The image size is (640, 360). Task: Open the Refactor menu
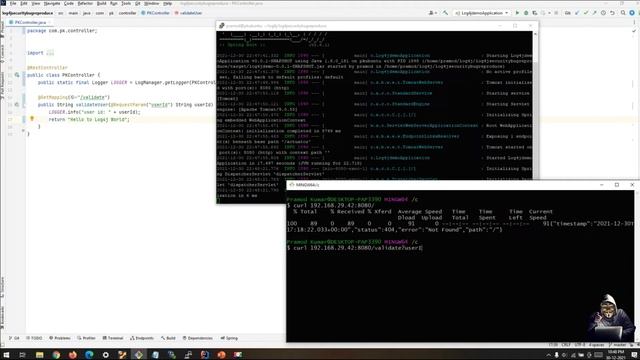point(85,3)
